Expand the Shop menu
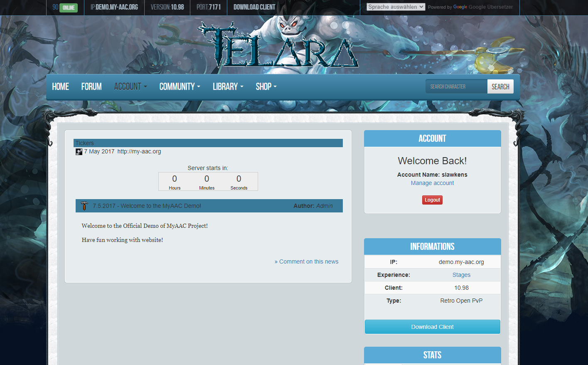588x365 pixels. (266, 86)
